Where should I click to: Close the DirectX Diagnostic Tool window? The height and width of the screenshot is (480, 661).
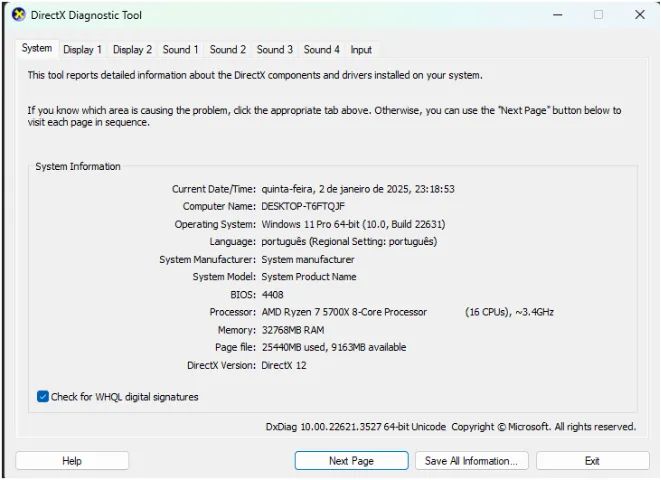click(x=640, y=15)
